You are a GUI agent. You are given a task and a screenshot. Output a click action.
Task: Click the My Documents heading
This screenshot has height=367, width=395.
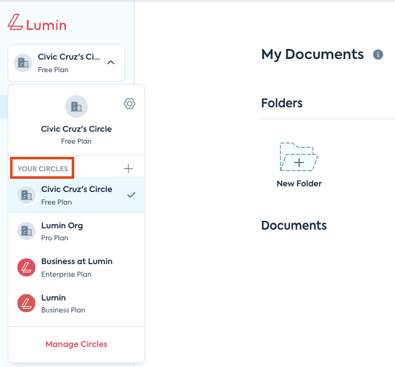(x=312, y=54)
